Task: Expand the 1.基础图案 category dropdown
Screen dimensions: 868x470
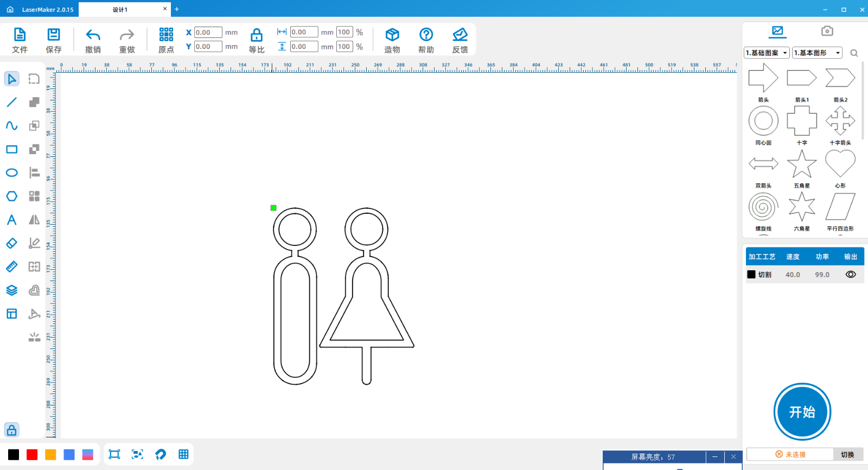Action: 767,53
